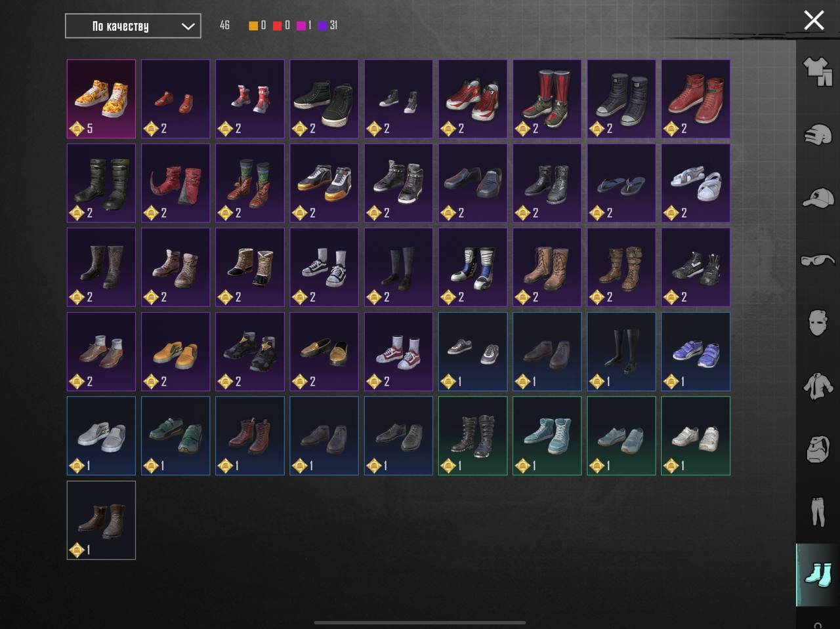Select the backpack category icon
The image size is (840, 629).
818,449
